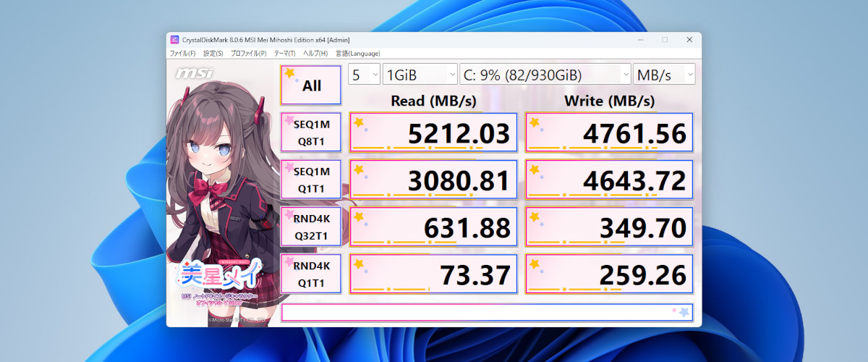Image resolution: width=868 pixels, height=362 pixels.
Task: Click the RND4K Q32T1 write value 349.70
Action: click(610, 227)
